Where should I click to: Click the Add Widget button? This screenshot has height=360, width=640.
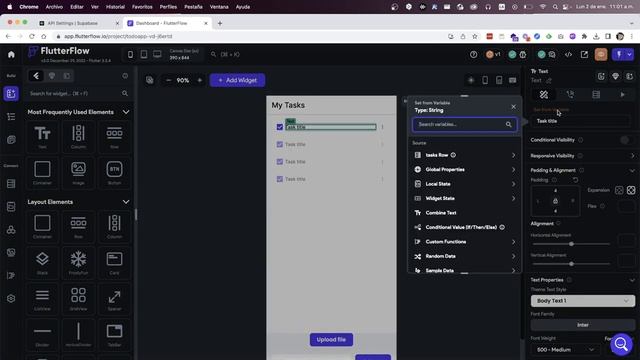[237, 80]
